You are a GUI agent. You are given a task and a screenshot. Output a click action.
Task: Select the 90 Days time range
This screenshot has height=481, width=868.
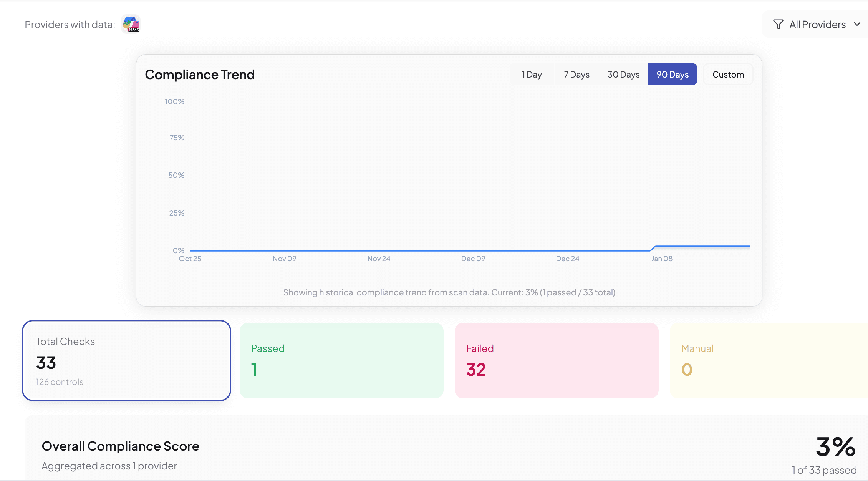[x=672, y=74]
